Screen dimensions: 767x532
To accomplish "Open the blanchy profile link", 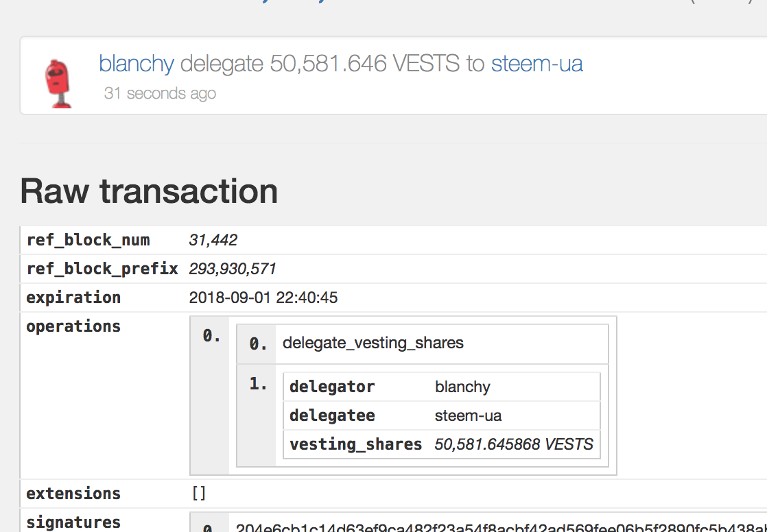I will 136,64.
